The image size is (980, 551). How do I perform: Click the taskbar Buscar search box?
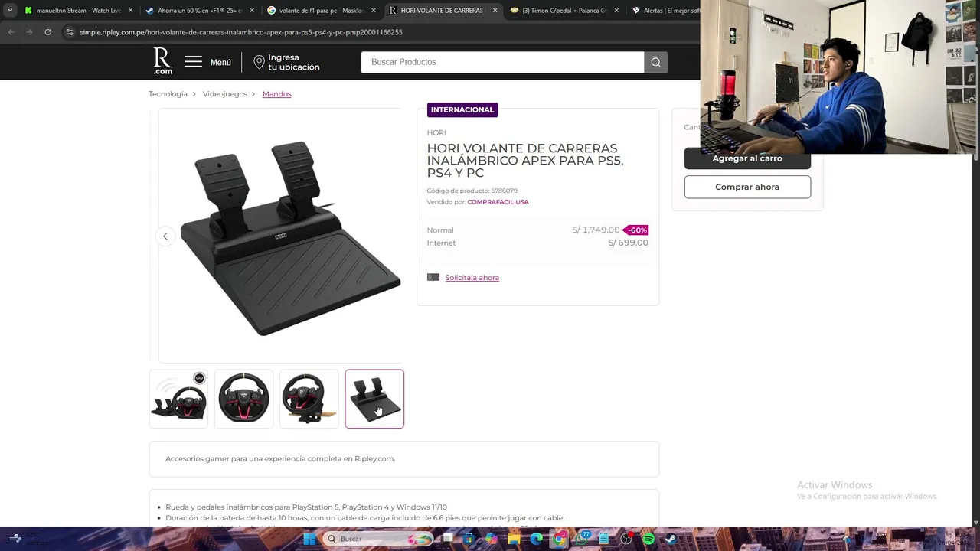[378, 539]
